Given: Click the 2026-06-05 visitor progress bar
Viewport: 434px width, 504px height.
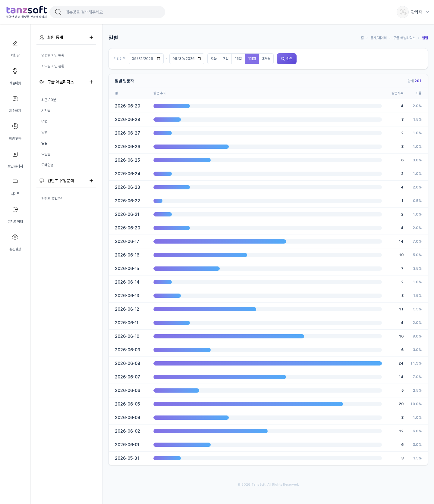Looking at the screenshot, I should click(x=268, y=404).
